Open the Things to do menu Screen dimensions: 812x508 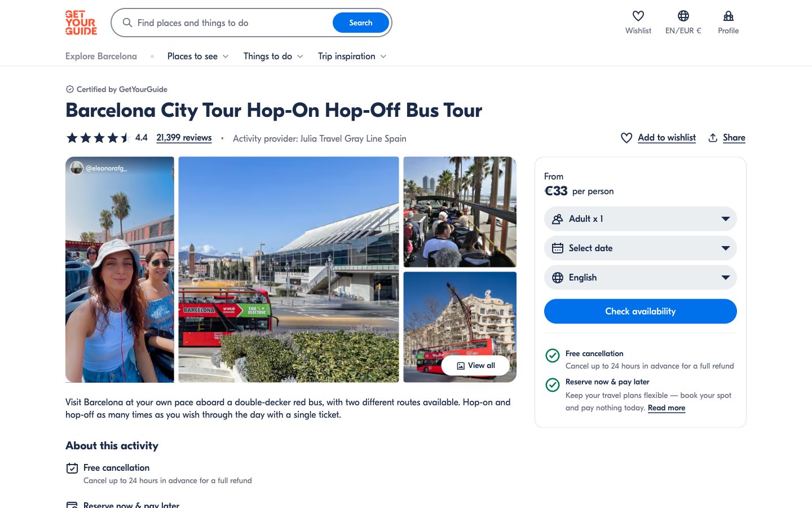point(273,56)
